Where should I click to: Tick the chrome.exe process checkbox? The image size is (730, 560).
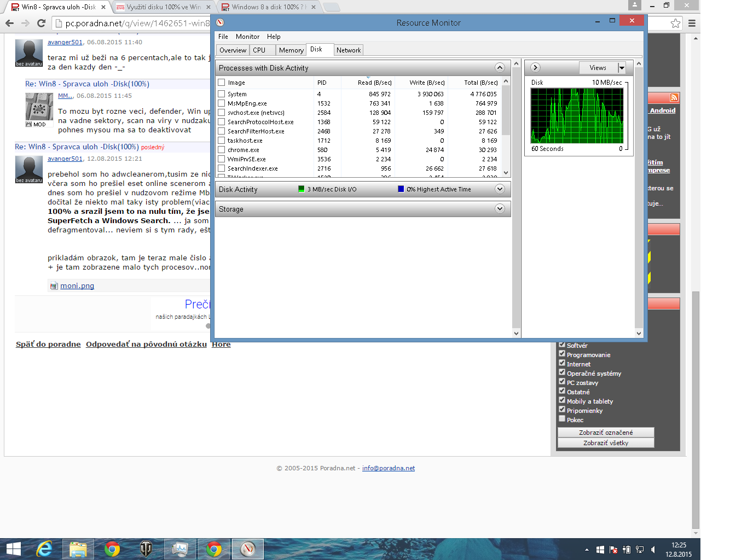click(x=222, y=149)
